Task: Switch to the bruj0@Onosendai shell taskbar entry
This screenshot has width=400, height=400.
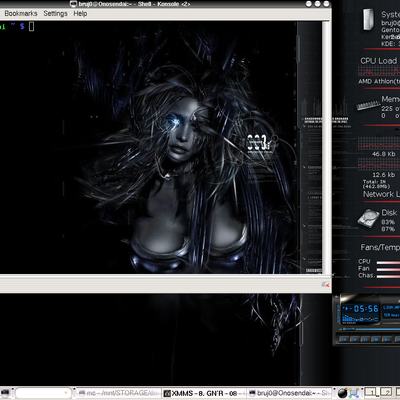Action: point(290,394)
